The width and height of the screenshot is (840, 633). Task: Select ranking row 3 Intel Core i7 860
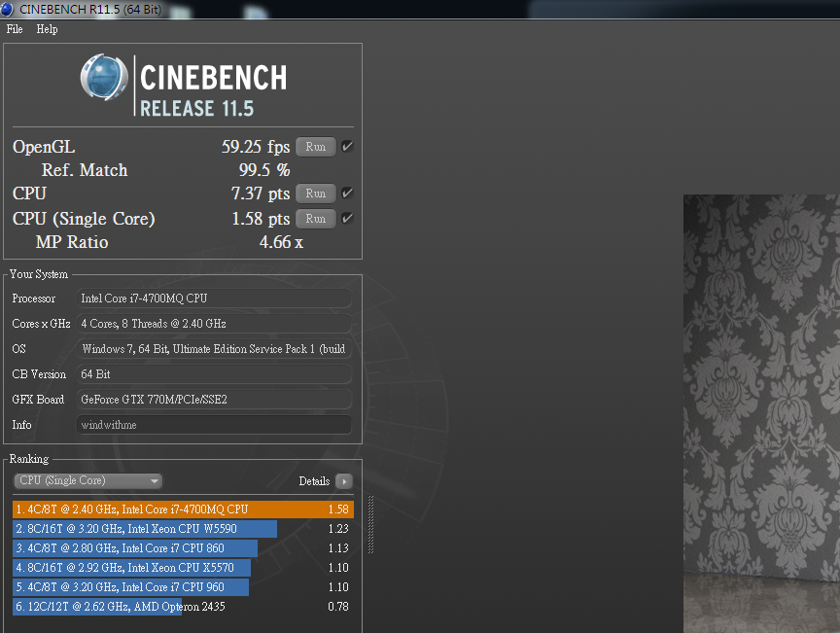(183, 548)
